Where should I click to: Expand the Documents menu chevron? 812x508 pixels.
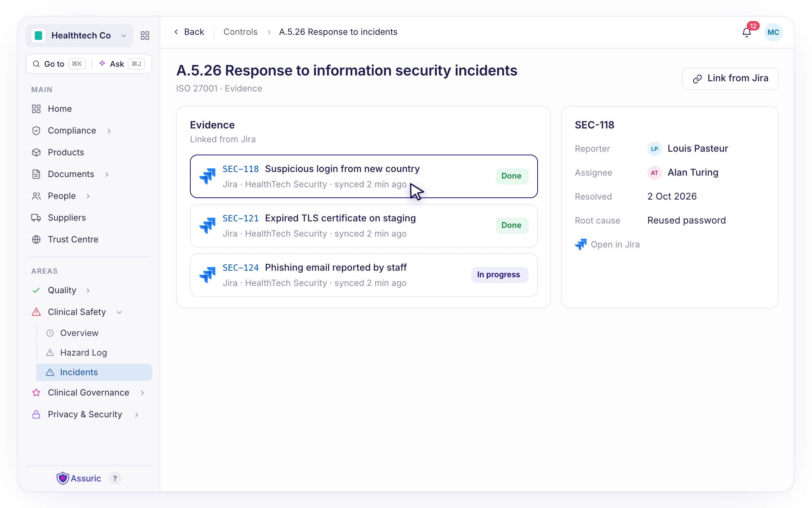[x=107, y=174]
